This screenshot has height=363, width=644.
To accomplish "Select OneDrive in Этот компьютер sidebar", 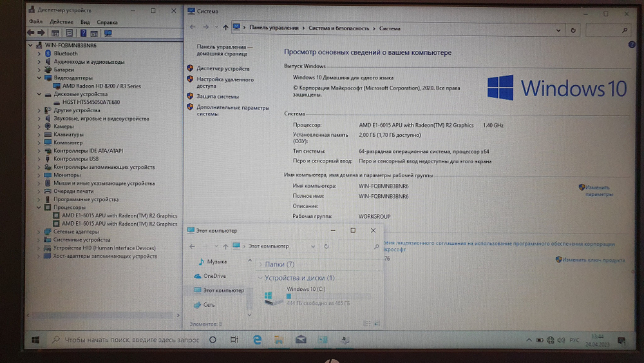I will [x=214, y=276].
